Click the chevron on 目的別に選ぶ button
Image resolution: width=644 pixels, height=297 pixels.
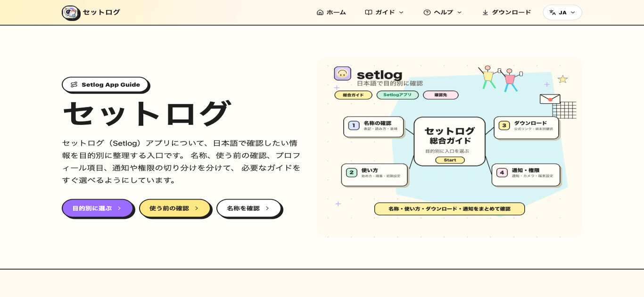pos(119,208)
